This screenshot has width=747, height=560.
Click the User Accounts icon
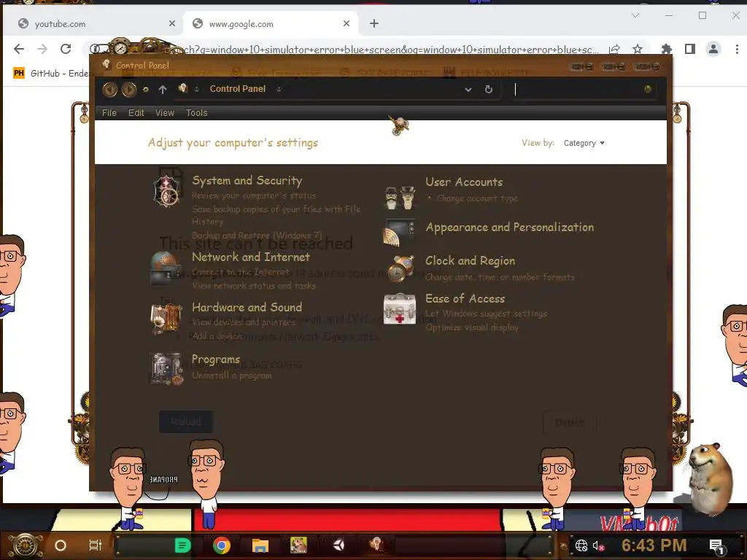click(400, 198)
